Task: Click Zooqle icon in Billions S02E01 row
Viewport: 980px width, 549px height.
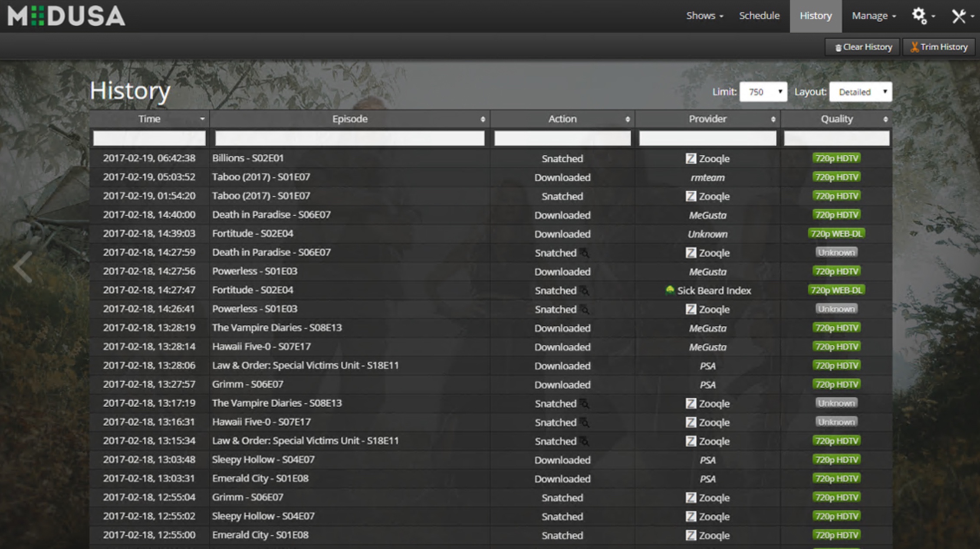Action: 691,158
